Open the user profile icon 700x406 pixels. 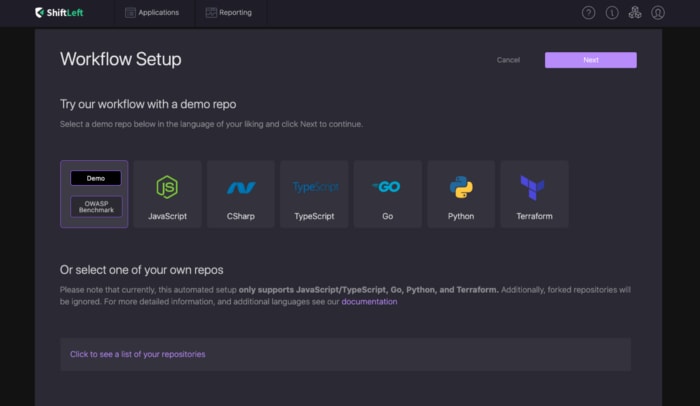[658, 13]
